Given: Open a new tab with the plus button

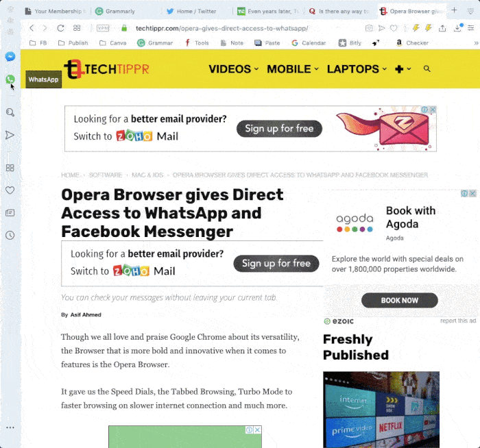Looking at the screenshot, I should click(454, 10).
